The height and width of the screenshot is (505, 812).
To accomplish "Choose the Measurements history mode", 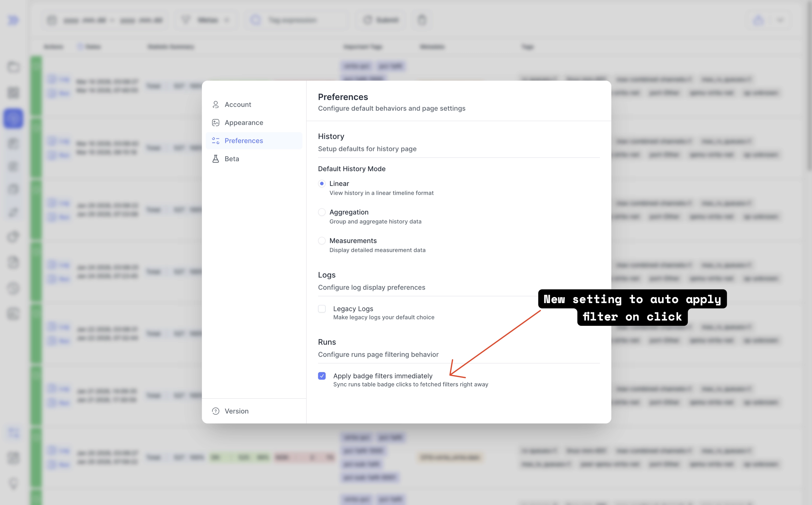I will pyautogui.click(x=322, y=240).
